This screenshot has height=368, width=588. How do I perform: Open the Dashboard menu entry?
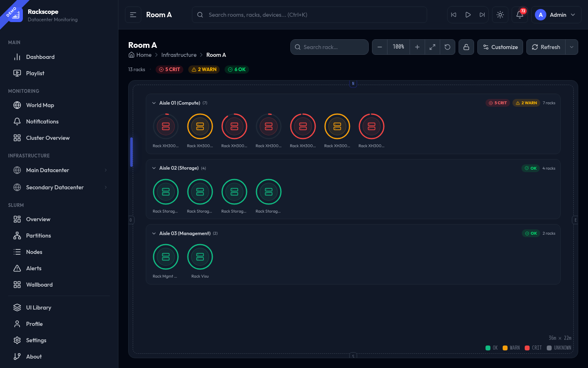coord(40,57)
